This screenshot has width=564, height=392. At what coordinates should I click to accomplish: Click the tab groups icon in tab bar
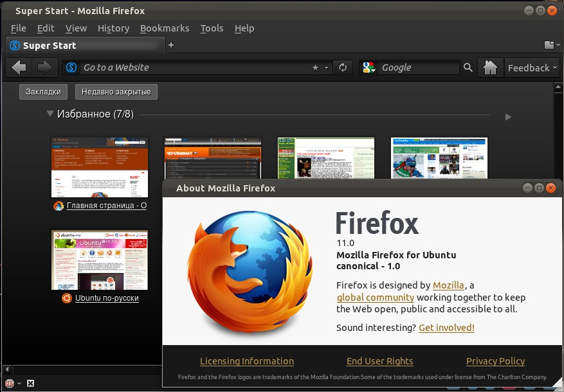coord(549,45)
